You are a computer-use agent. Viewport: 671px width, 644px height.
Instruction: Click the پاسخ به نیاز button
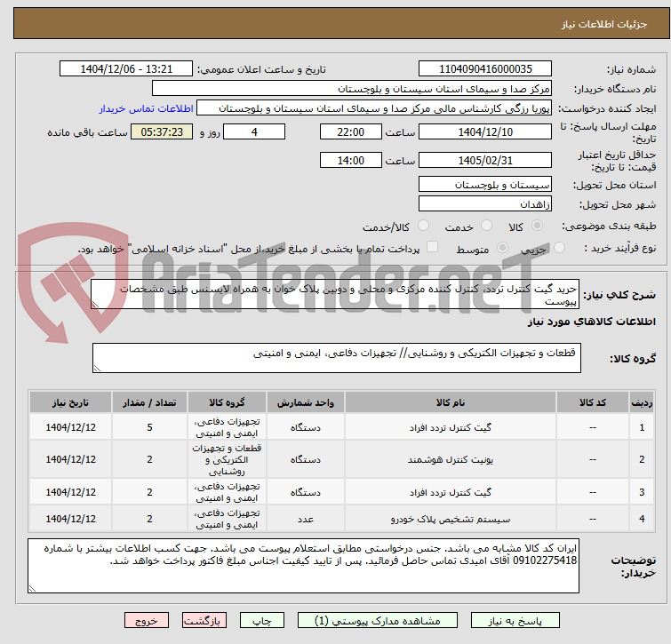pos(515,621)
